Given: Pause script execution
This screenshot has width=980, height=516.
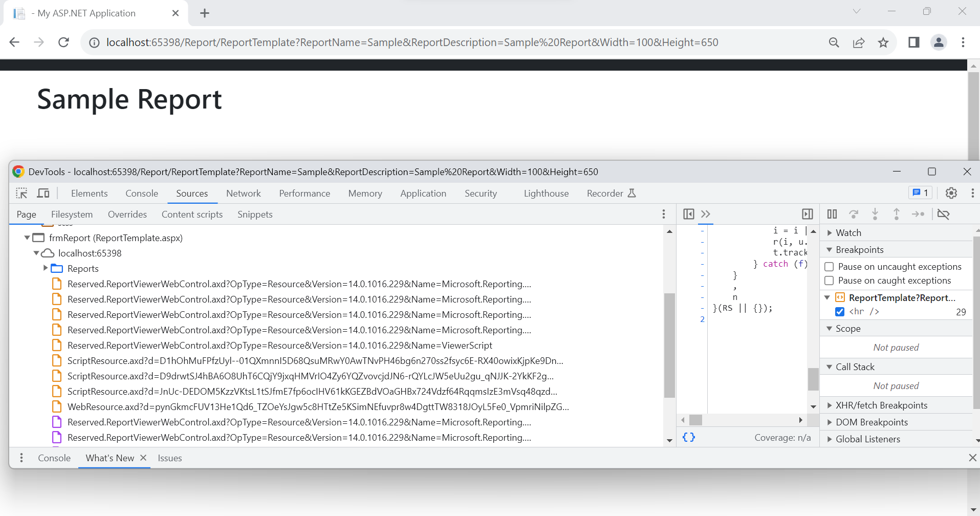Looking at the screenshot, I should pyautogui.click(x=832, y=214).
